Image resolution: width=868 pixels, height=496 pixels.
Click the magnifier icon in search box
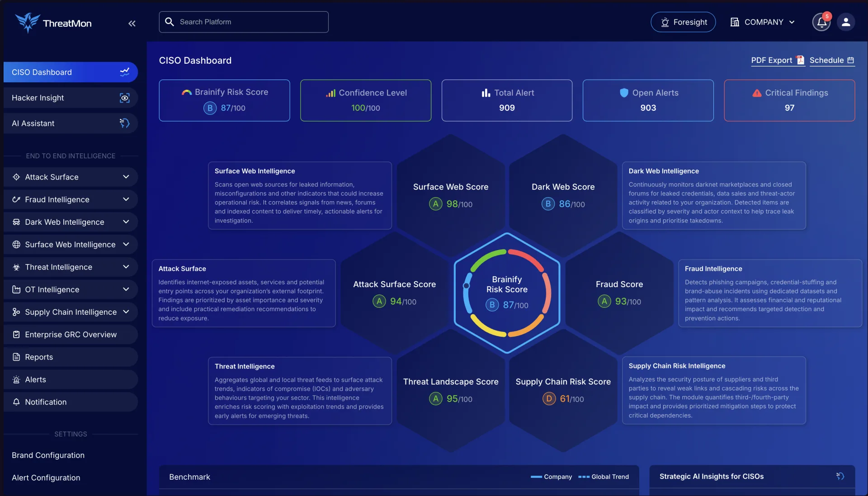(170, 22)
